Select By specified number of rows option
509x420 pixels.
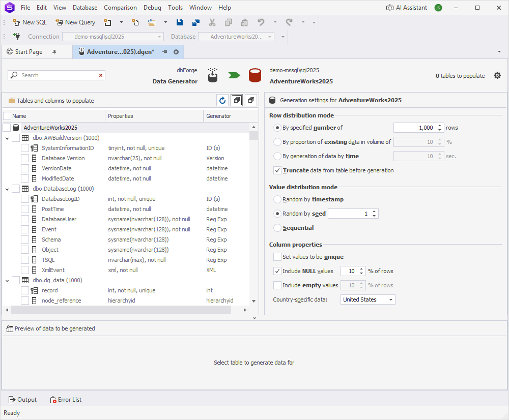point(277,128)
